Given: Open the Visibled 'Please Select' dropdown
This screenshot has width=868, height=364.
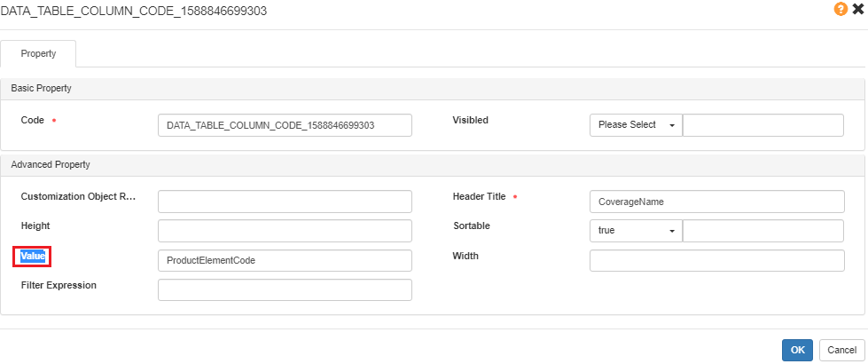Looking at the screenshot, I should (635, 125).
